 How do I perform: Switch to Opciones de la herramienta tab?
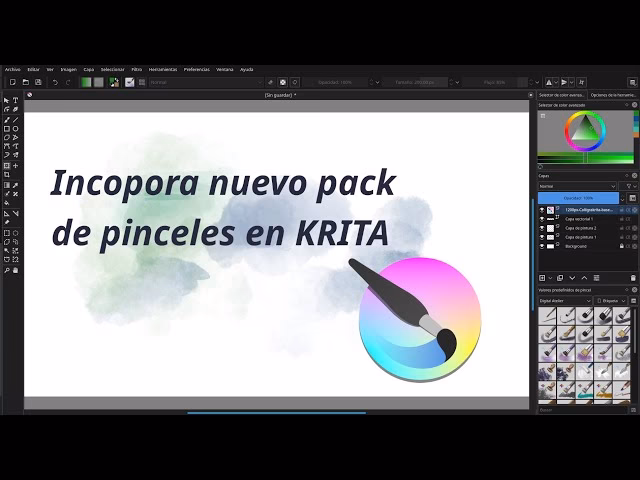pos(613,95)
